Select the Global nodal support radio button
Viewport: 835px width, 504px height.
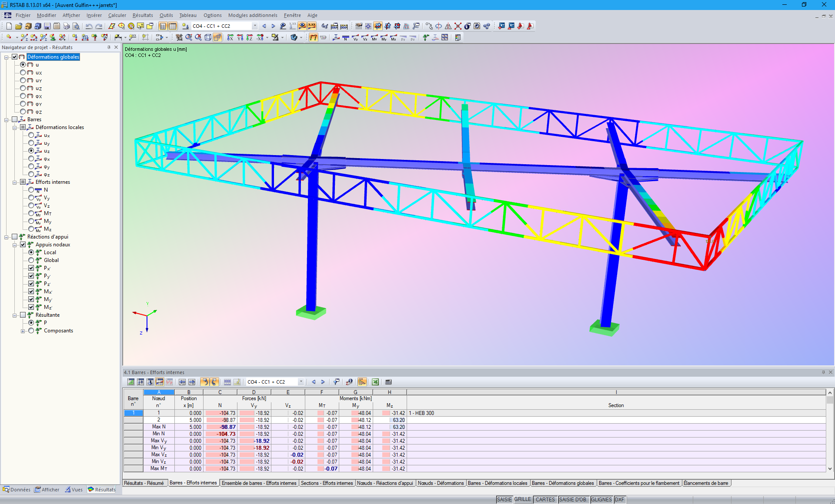31,260
